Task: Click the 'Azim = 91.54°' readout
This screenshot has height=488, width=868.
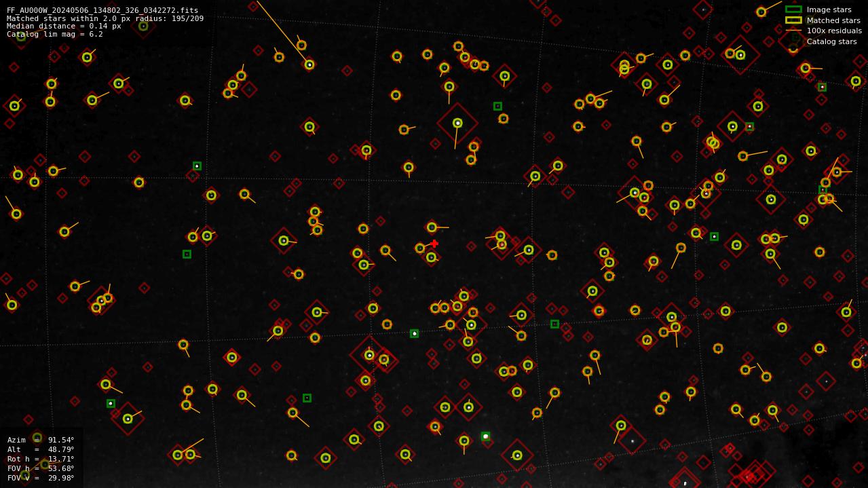Action: pyautogui.click(x=41, y=440)
